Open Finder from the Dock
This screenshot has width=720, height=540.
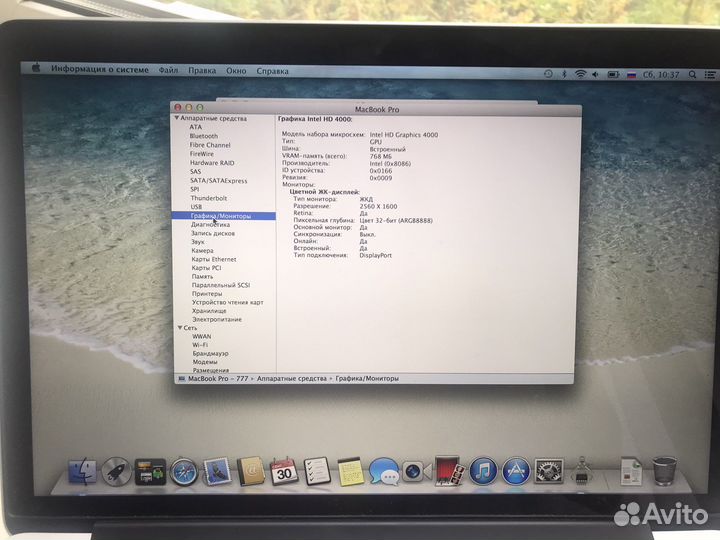pos(83,471)
